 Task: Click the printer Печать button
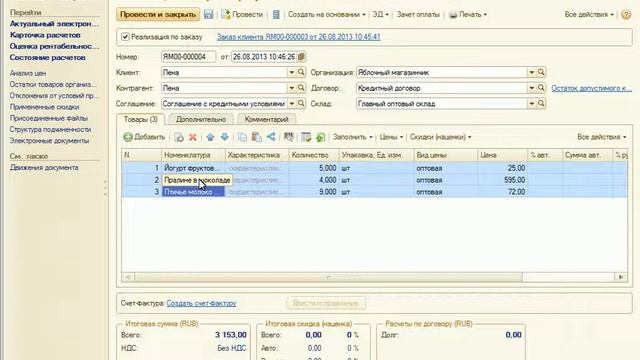click(x=468, y=14)
